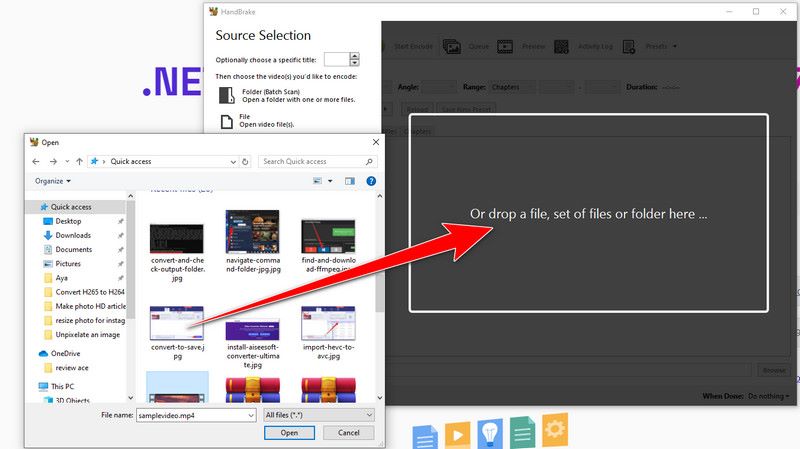Click the Refresh icon in address bar
This screenshot has height=449, width=800.
point(245,161)
